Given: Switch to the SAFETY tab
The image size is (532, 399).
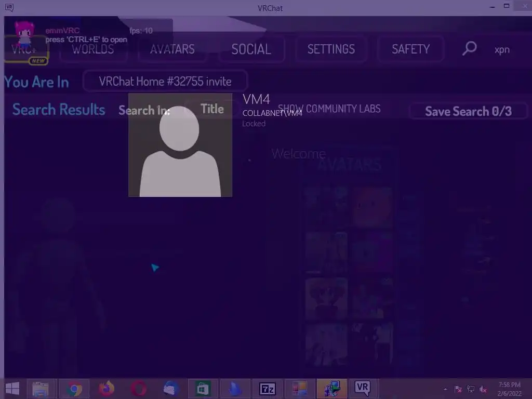Looking at the screenshot, I should [x=411, y=49].
